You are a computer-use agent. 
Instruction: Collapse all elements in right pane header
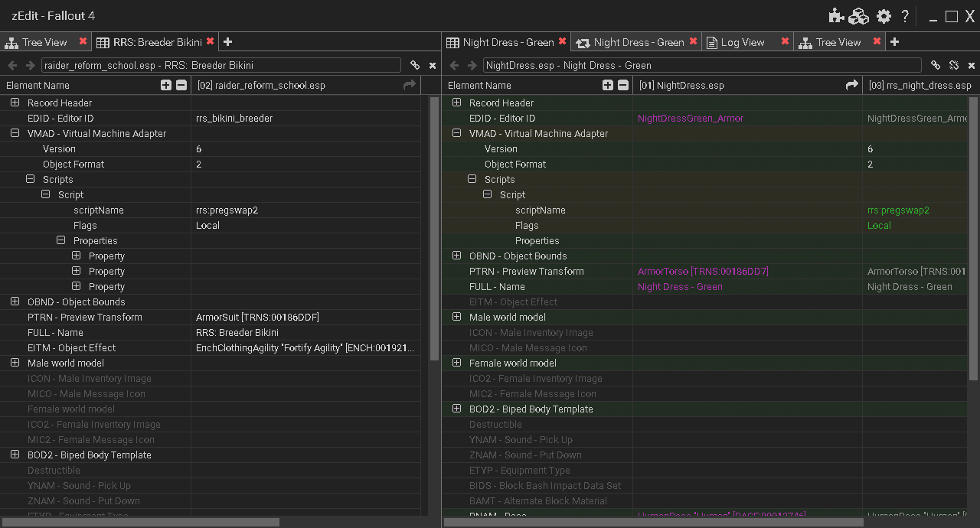click(x=623, y=85)
